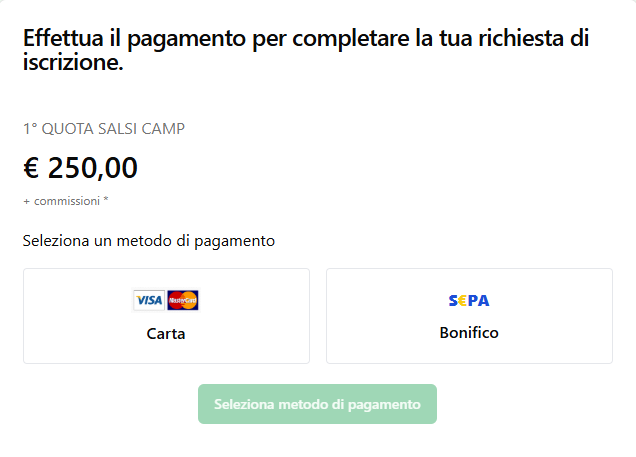Click the Seleziona un metodo di pagamento label
Viewport: 636px width, 457px height.
click(x=149, y=241)
